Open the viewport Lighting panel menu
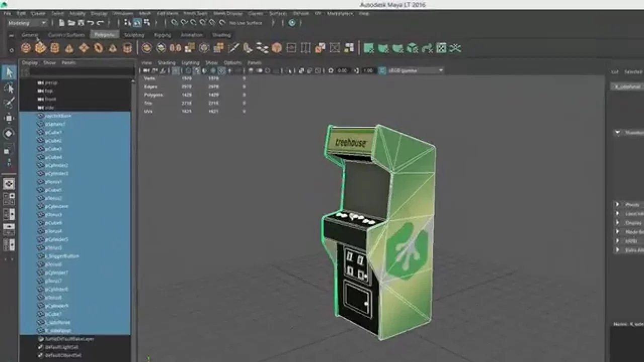The image size is (644, 362). pos(191,63)
